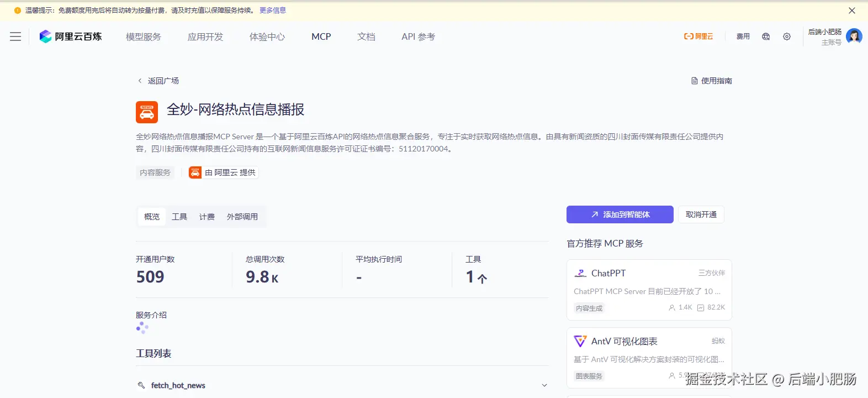Open the ChatPPT service card

649,290
